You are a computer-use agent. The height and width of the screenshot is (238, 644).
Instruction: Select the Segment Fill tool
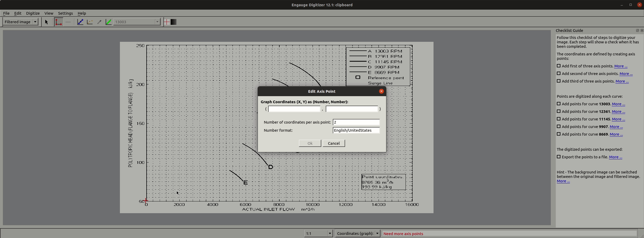pos(108,22)
